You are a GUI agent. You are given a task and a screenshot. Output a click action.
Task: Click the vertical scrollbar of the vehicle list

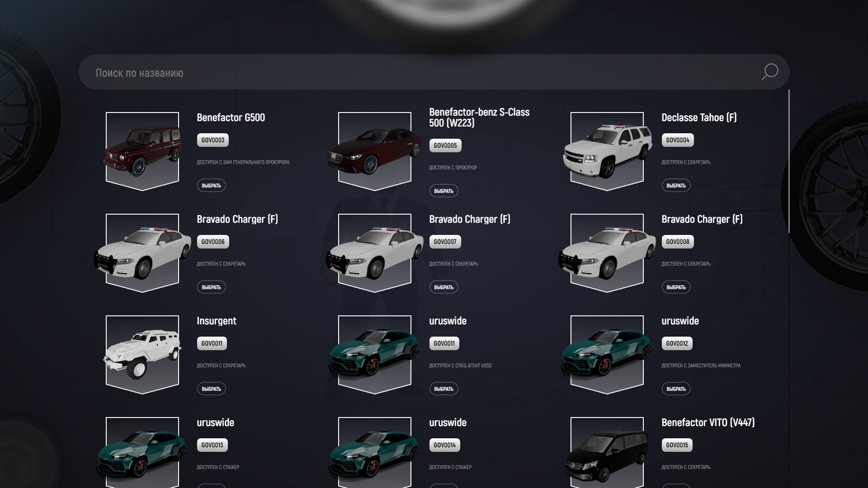(789, 161)
